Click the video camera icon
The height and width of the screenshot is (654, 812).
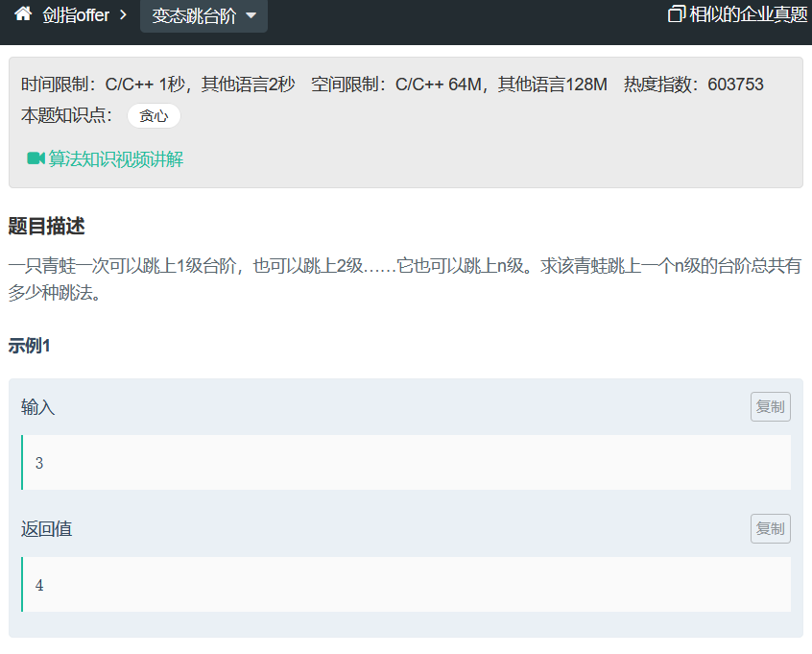click(x=36, y=158)
